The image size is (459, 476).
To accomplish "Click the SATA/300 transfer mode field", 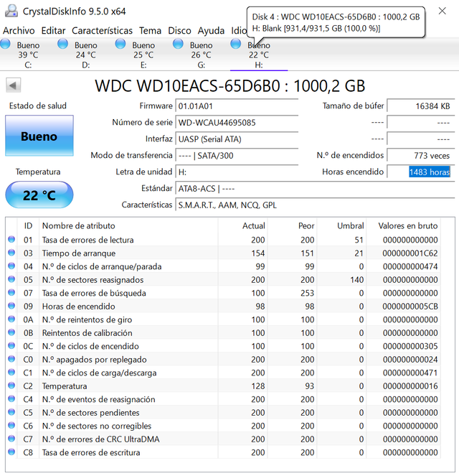I will coord(237,155).
